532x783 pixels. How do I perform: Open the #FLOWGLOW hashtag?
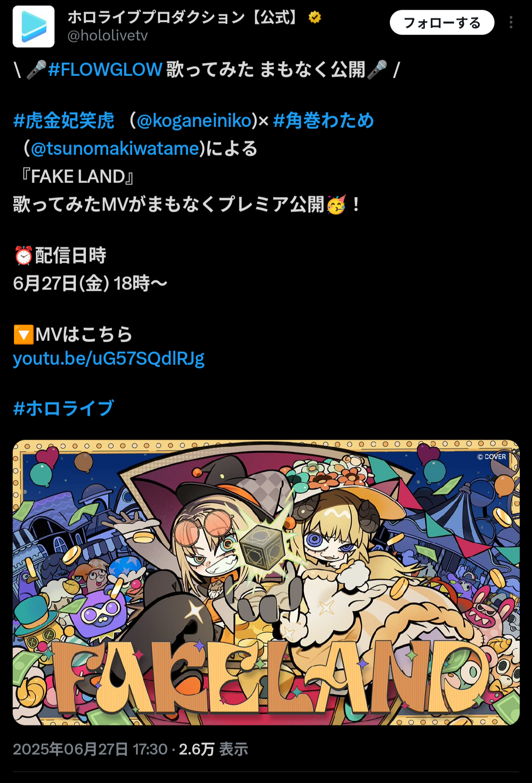105,69
